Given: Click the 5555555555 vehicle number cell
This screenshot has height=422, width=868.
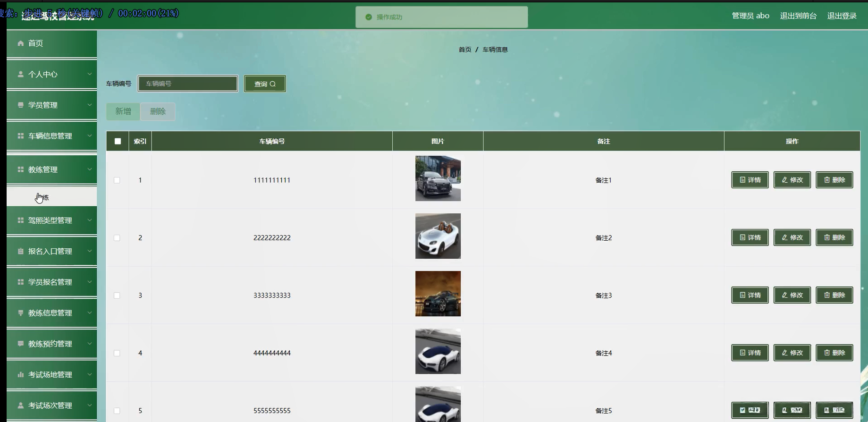Looking at the screenshot, I should 272,411.
